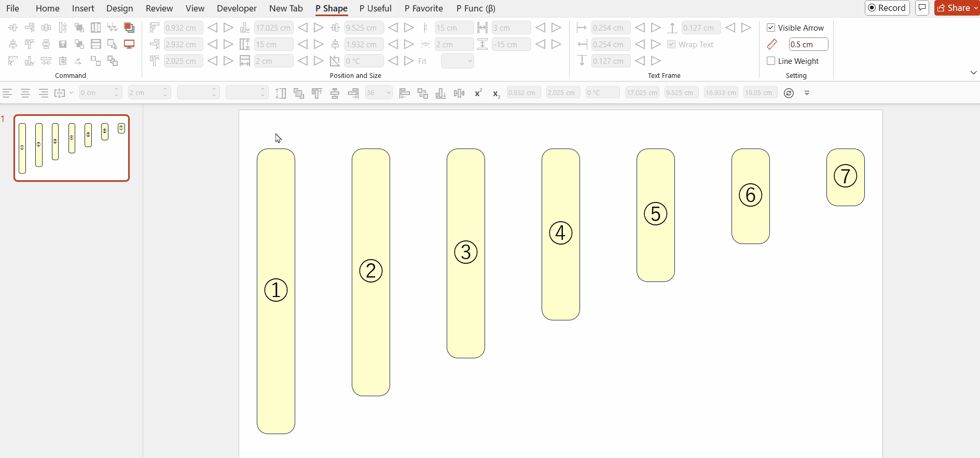
Task: Click the 0.5 cm input field
Action: tap(808, 44)
